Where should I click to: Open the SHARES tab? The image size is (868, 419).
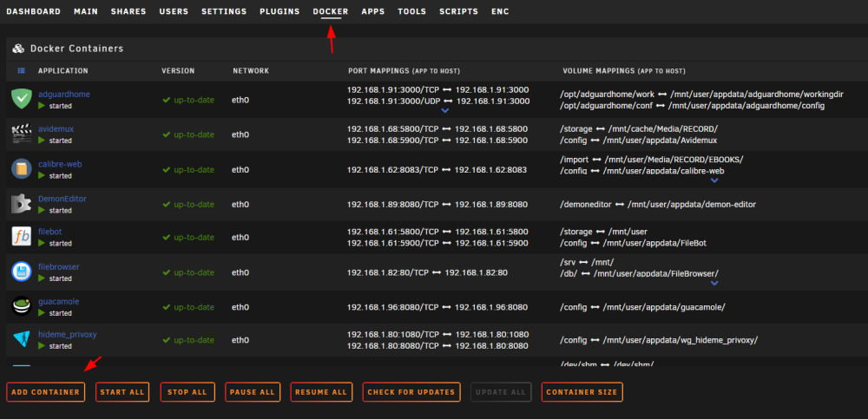pyautogui.click(x=128, y=11)
